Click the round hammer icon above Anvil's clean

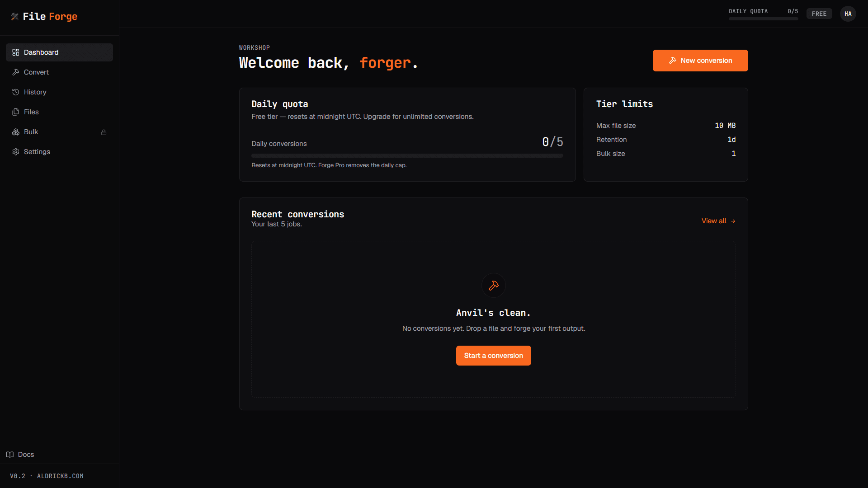tap(494, 286)
